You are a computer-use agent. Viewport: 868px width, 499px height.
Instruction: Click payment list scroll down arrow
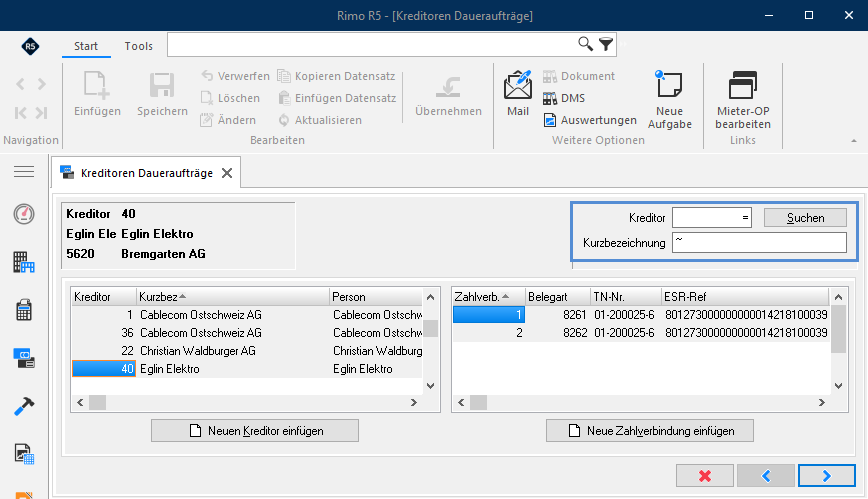839,386
